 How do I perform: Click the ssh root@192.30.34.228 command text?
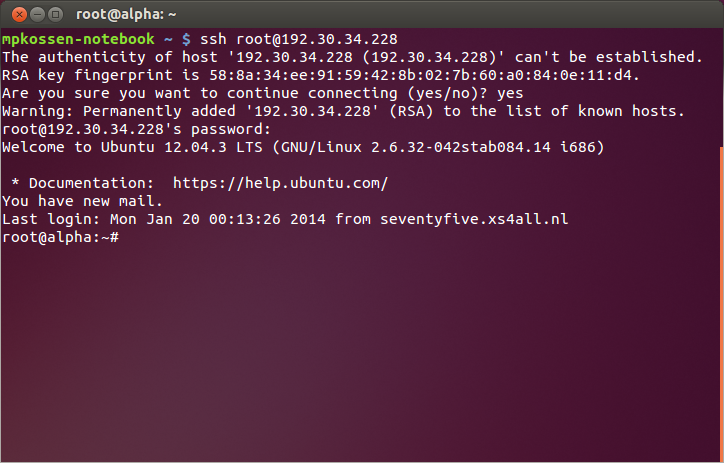pyautogui.click(x=299, y=39)
